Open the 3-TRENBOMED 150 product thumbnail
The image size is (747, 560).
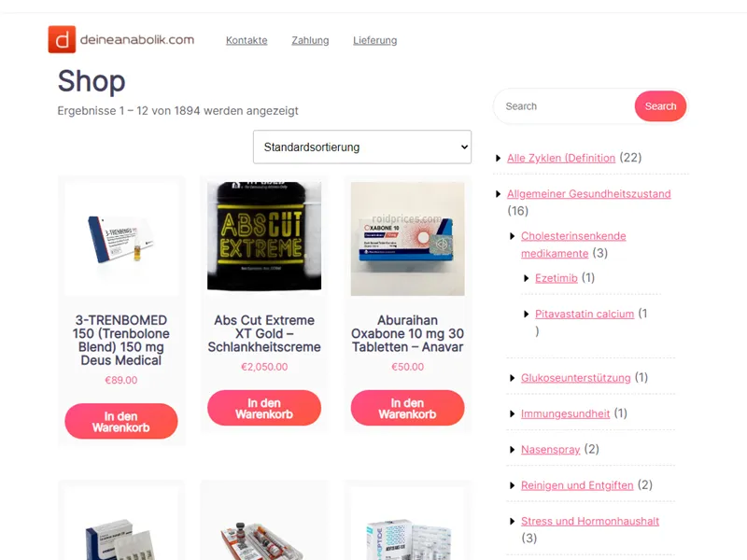pos(121,239)
